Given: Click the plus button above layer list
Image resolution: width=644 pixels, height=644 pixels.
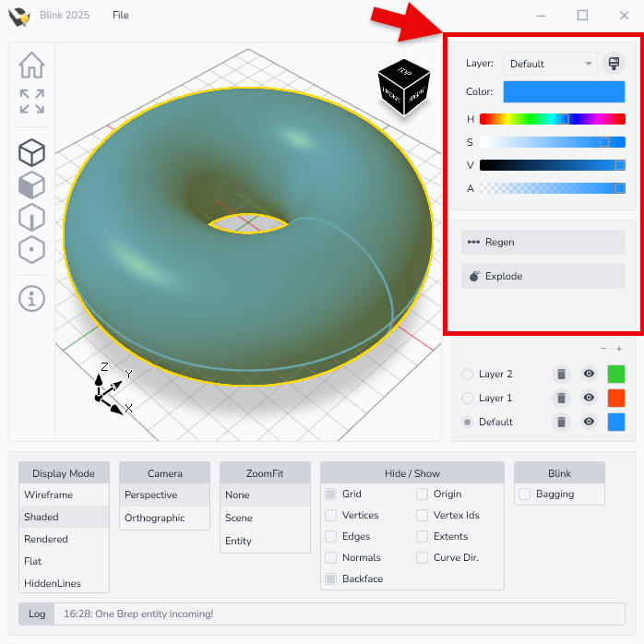Looking at the screenshot, I should (x=619, y=349).
